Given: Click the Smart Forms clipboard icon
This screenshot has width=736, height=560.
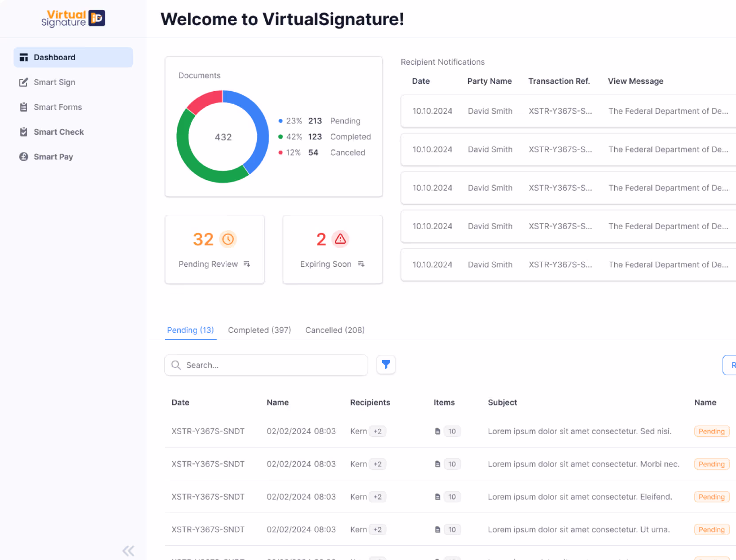Looking at the screenshot, I should (24, 107).
